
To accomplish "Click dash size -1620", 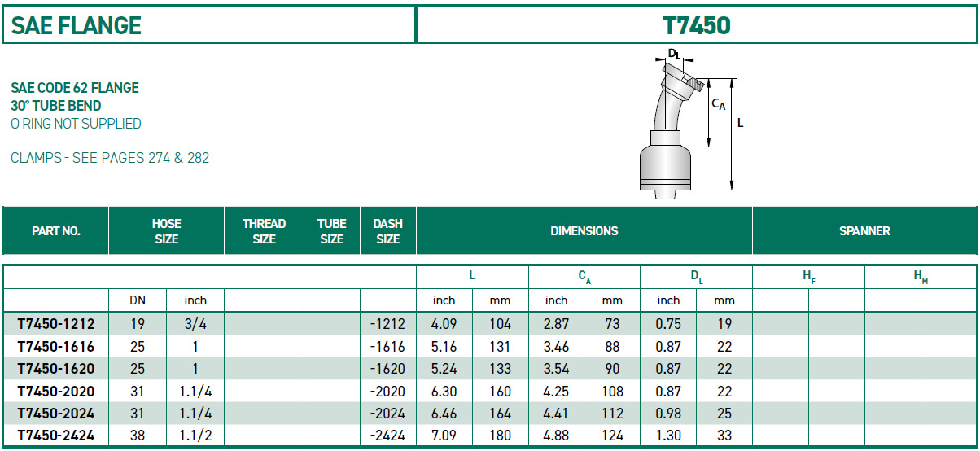I will (387, 368).
